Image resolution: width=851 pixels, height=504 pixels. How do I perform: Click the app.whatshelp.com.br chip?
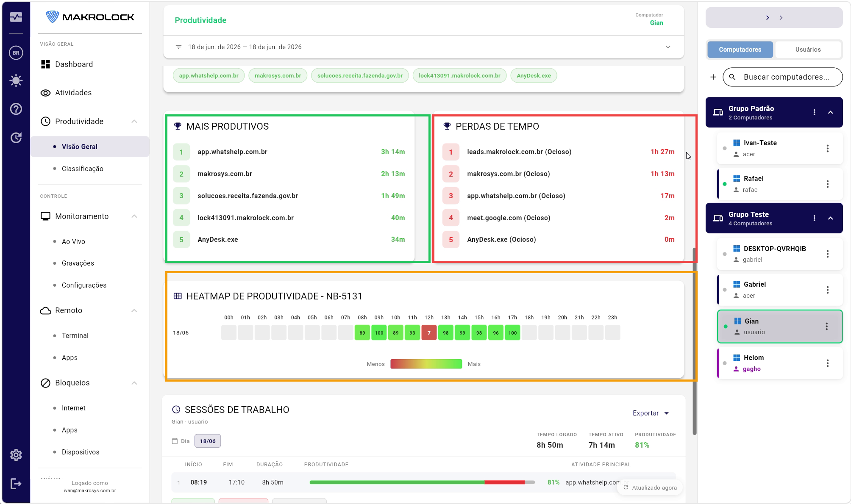coord(209,76)
